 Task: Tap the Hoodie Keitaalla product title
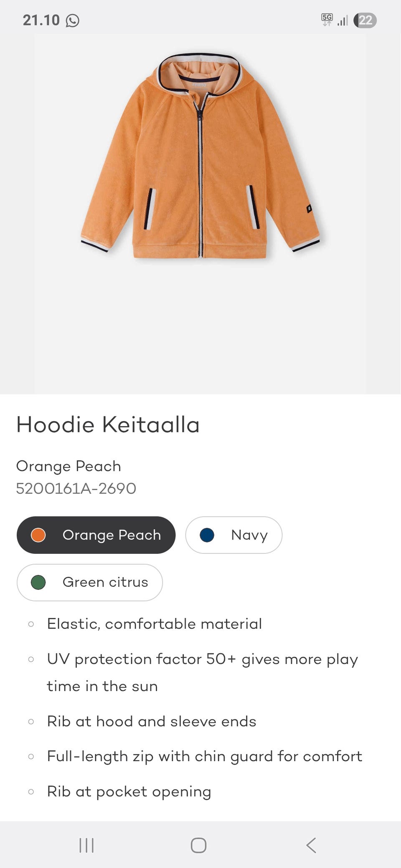point(108,425)
